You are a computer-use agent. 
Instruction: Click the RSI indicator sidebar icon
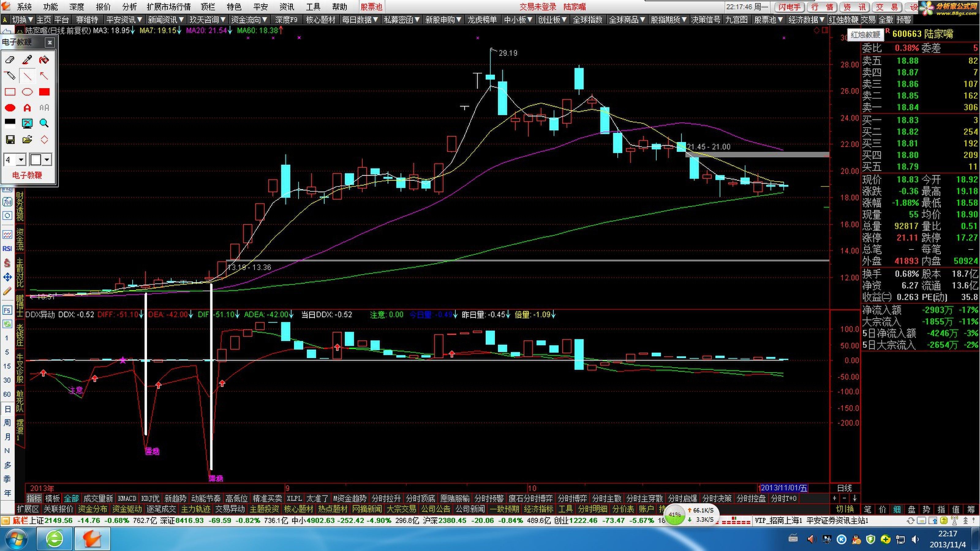[7, 248]
